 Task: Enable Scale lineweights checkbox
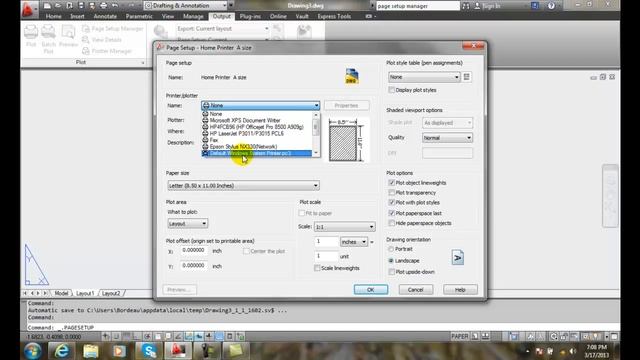317,268
